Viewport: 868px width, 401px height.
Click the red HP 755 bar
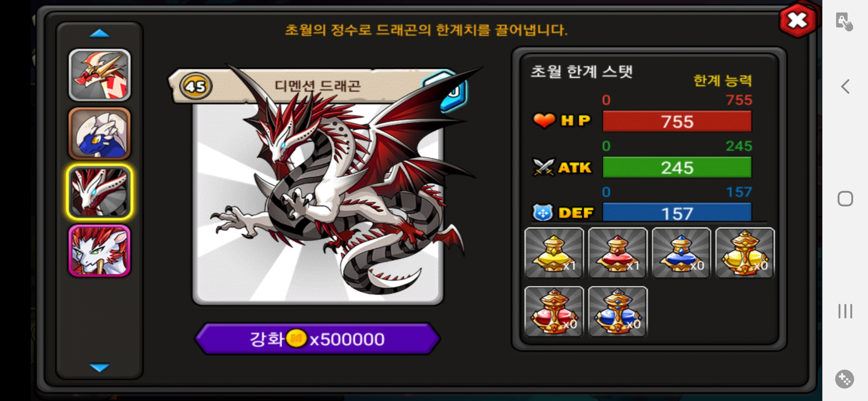677,121
